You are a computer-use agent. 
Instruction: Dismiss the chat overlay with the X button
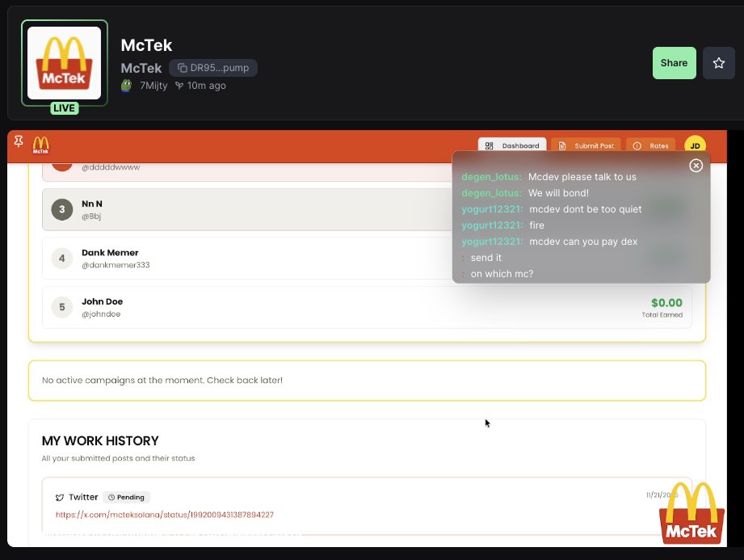click(696, 165)
